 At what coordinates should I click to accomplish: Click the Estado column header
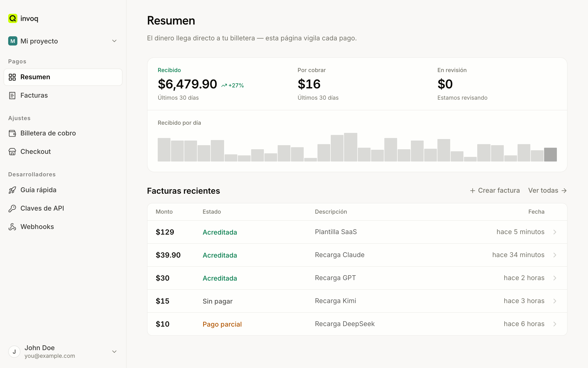pos(212,212)
